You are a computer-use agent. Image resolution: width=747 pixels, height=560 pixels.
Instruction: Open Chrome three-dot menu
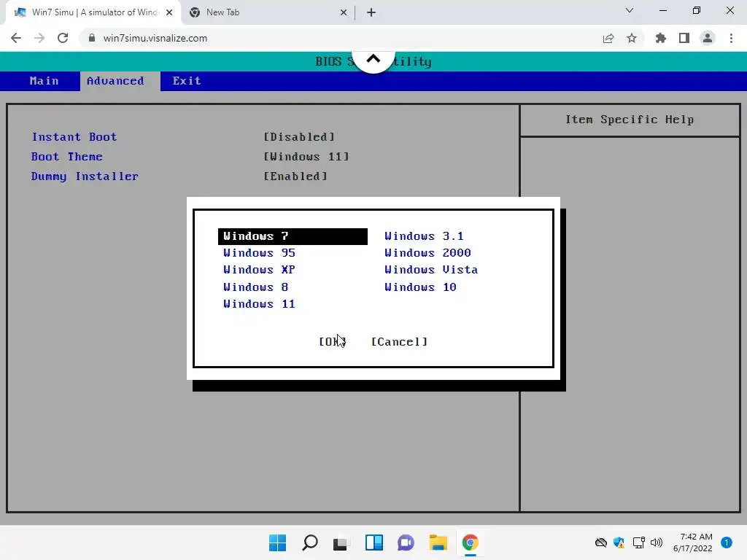731,38
